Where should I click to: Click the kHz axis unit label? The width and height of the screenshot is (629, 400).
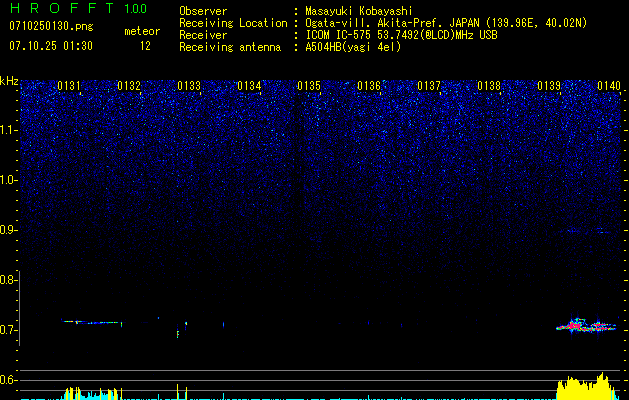(9, 81)
